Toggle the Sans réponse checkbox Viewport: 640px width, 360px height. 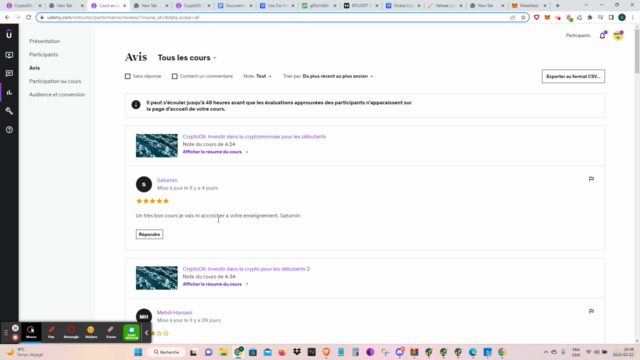pyautogui.click(x=128, y=76)
